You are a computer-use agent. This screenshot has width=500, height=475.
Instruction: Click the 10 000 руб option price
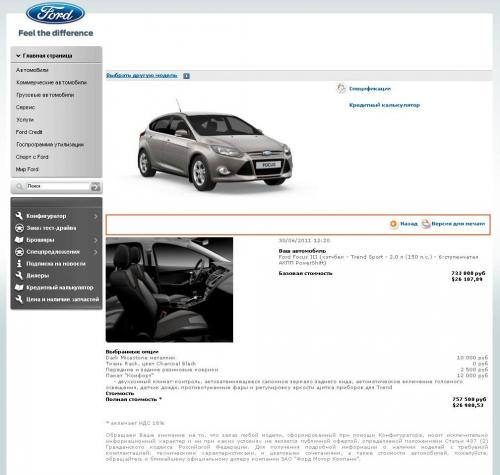(x=472, y=358)
